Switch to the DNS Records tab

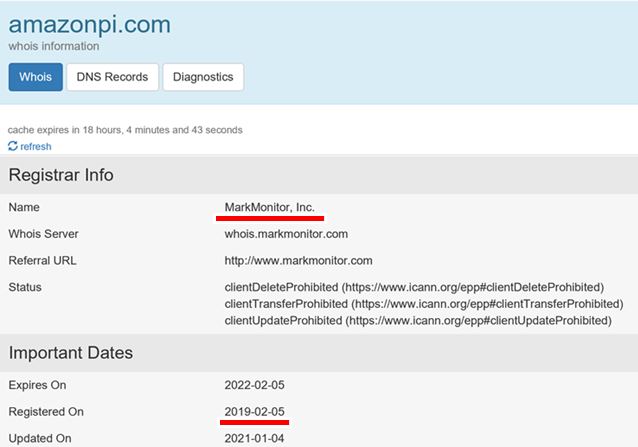(112, 77)
